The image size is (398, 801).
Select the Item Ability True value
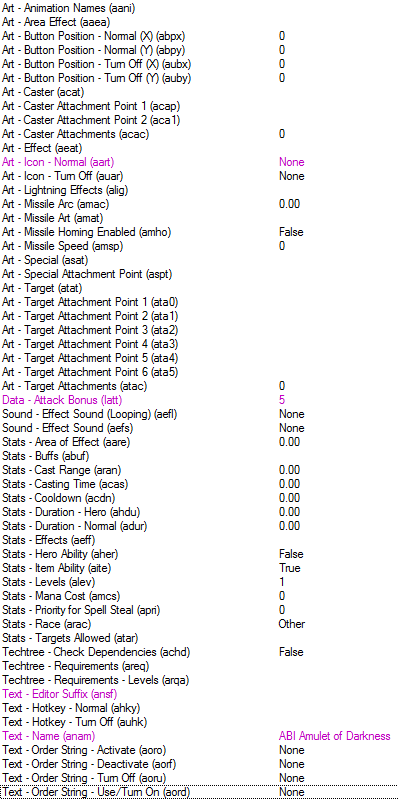pyautogui.click(x=289, y=568)
